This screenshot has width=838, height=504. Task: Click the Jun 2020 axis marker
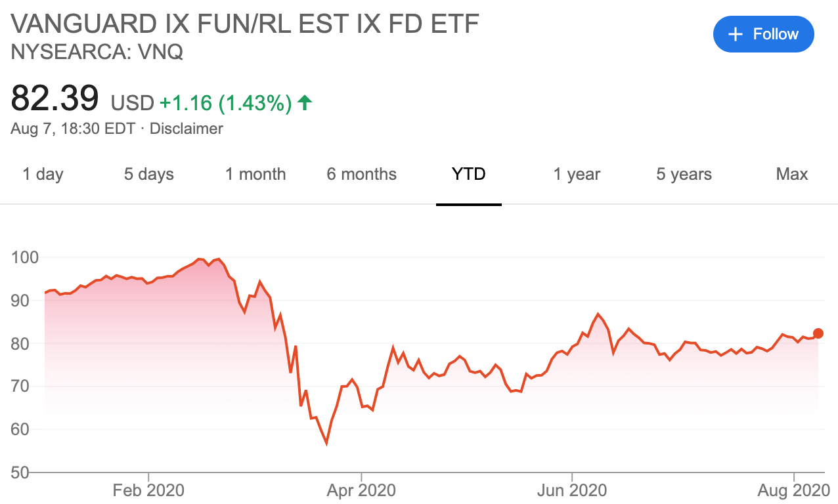pos(572,490)
